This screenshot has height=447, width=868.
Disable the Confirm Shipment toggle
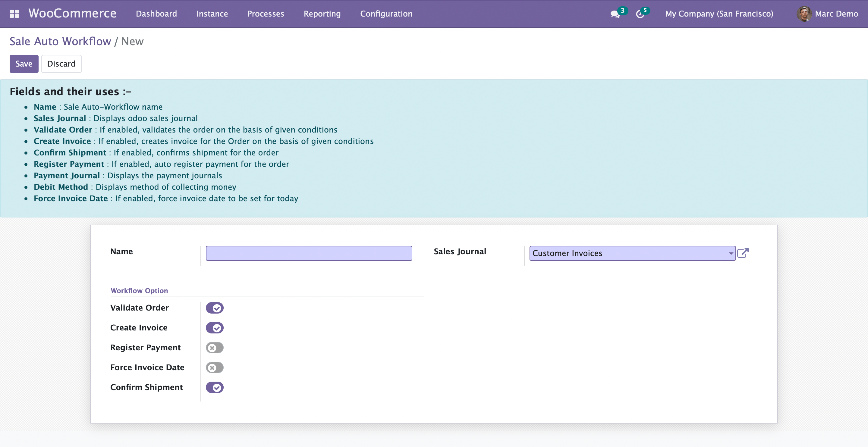215,387
